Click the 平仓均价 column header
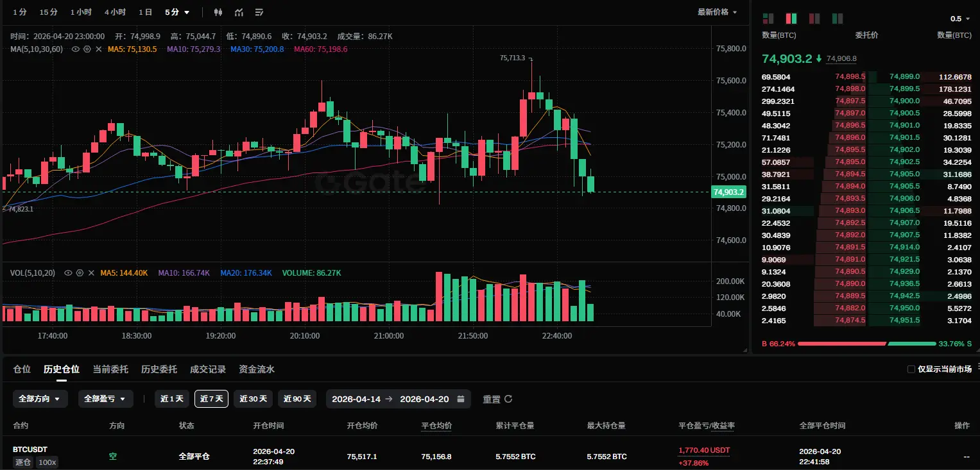 click(x=436, y=426)
